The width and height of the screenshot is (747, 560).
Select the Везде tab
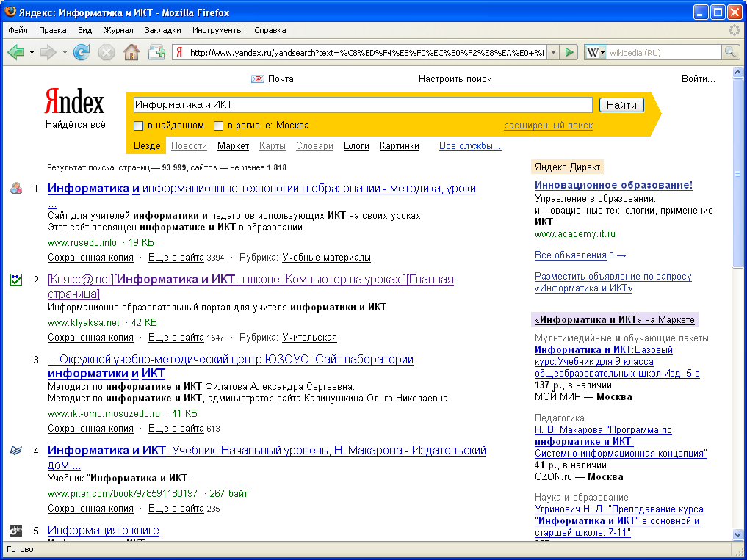click(147, 146)
